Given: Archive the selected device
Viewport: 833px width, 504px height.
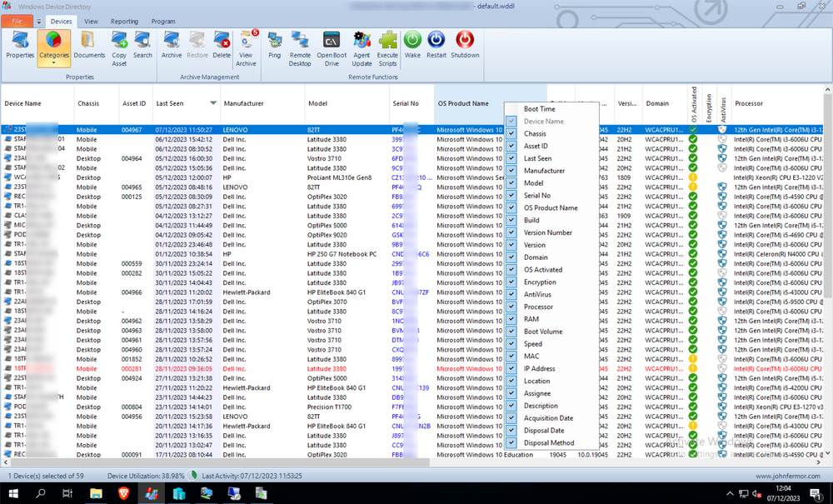Looking at the screenshot, I should tap(172, 45).
